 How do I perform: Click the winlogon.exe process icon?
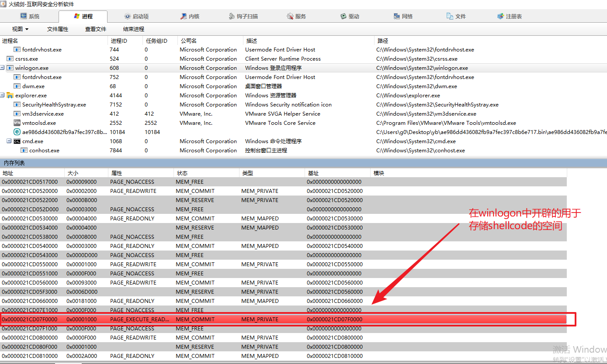tap(10, 68)
